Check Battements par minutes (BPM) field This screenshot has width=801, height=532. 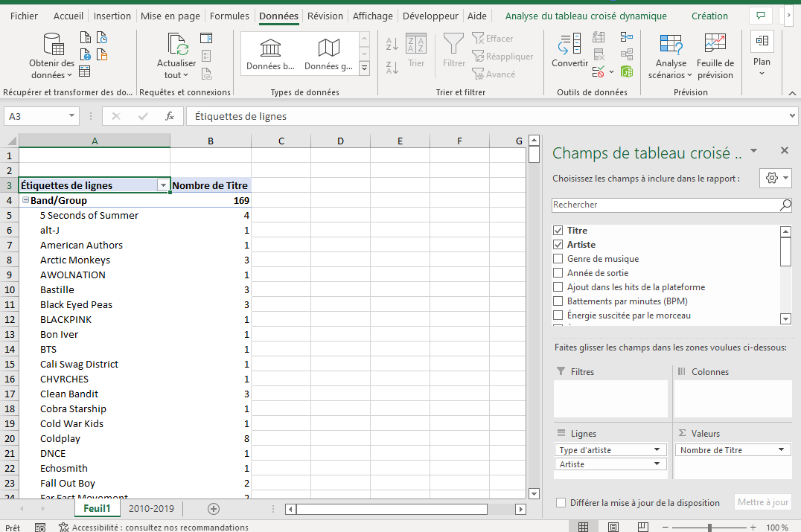coord(558,301)
